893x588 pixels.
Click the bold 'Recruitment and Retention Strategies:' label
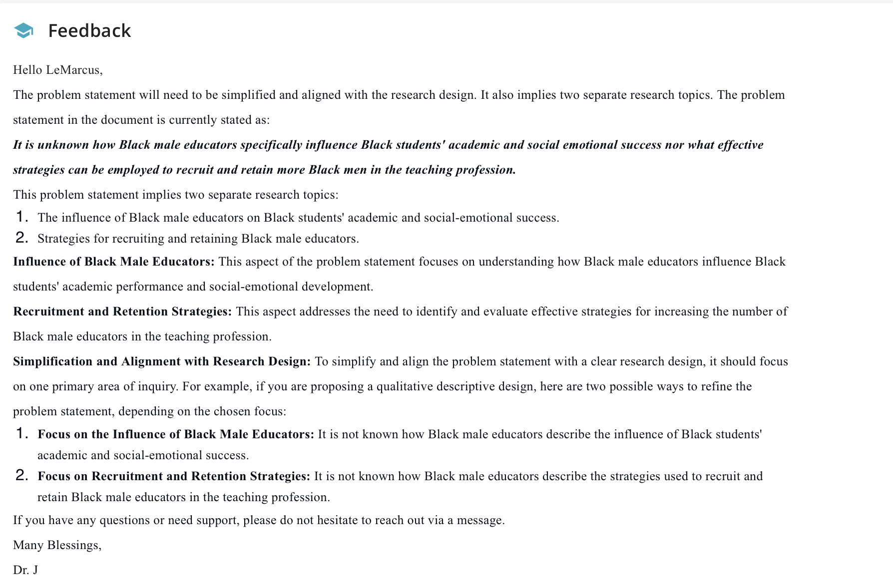tap(122, 311)
